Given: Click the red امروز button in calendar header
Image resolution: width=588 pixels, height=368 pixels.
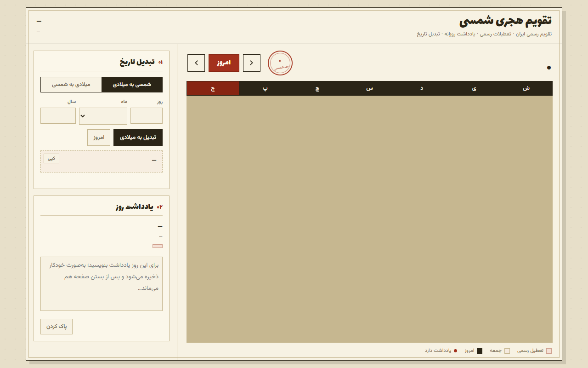Looking at the screenshot, I should click(224, 63).
